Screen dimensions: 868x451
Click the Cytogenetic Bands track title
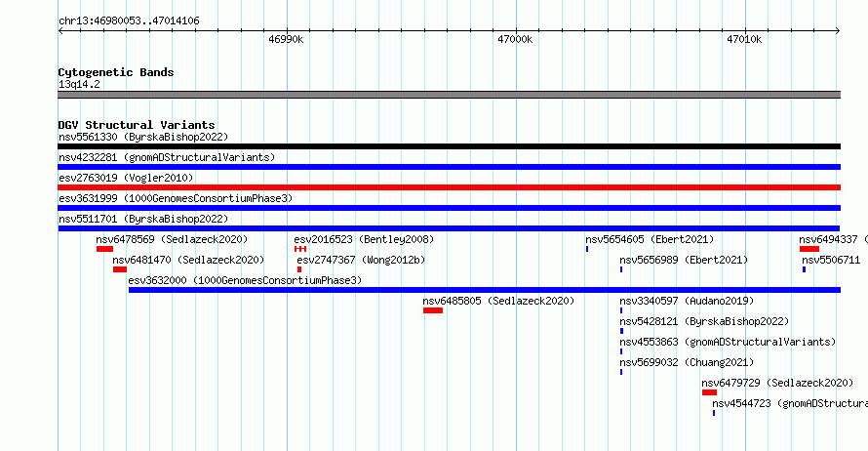[116, 72]
